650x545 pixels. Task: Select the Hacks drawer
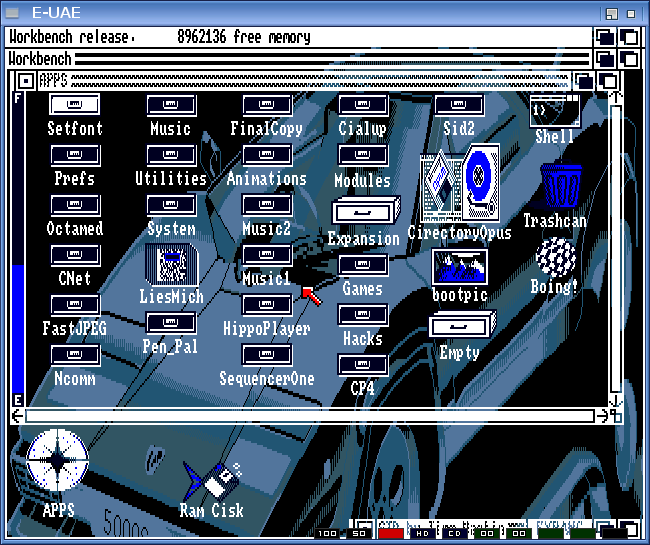click(x=363, y=315)
